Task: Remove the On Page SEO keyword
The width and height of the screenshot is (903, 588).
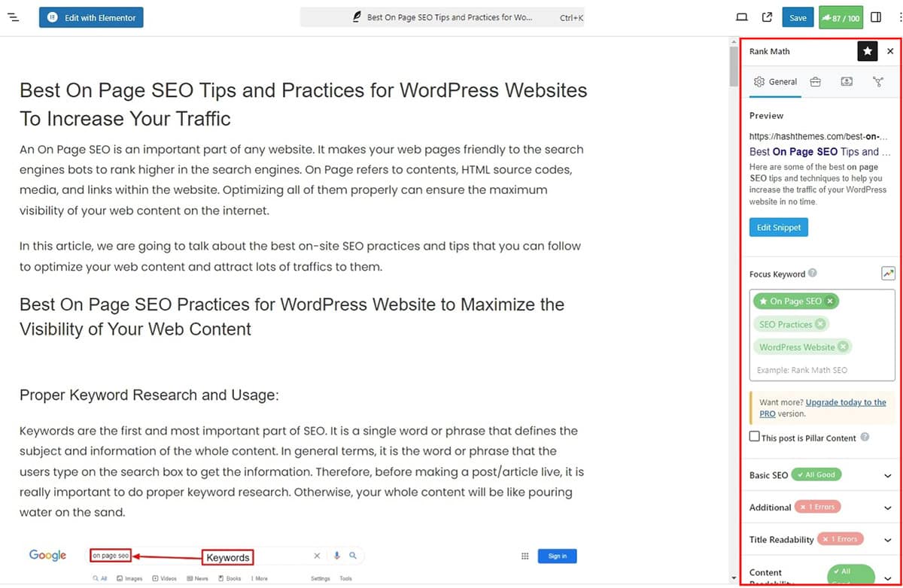Action: pos(830,301)
